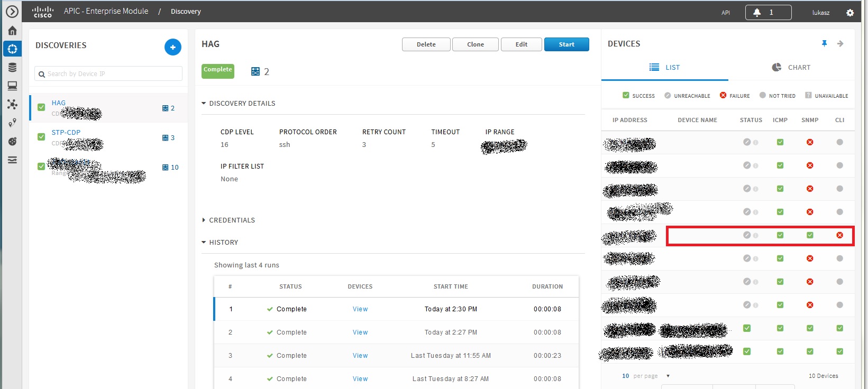Click the Edit button
The image size is (868, 389).
pos(522,44)
